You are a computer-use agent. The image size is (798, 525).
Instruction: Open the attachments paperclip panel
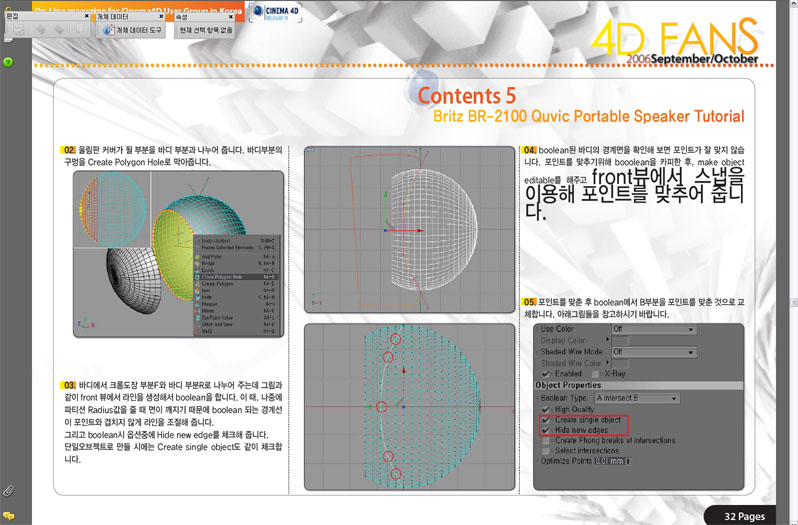[x=8, y=491]
